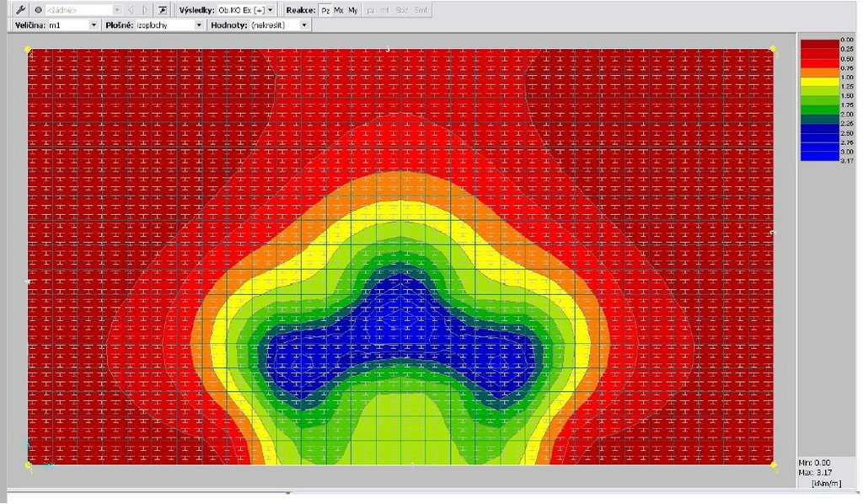
Task: Expand the Hodnoty (nekreslit) dropdown
Action: 303,25
